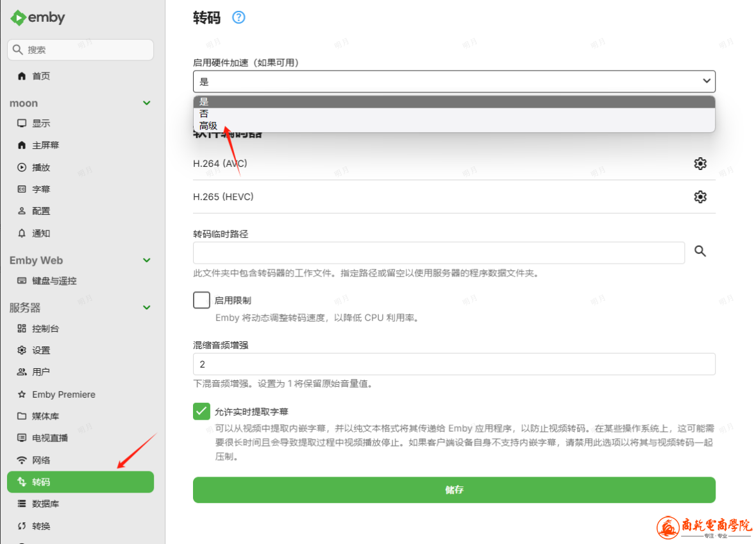Open the transcoding help question-mark icon

(x=239, y=17)
